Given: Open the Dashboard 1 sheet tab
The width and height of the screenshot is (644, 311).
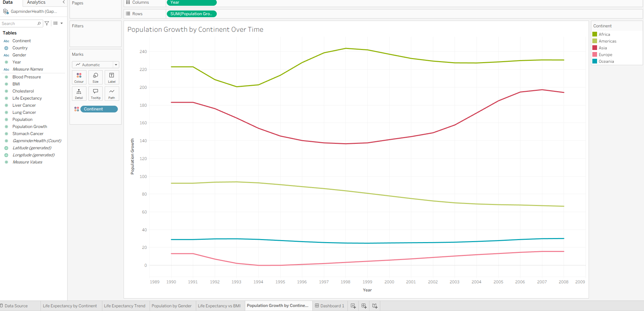Looking at the screenshot, I should click(330, 306).
